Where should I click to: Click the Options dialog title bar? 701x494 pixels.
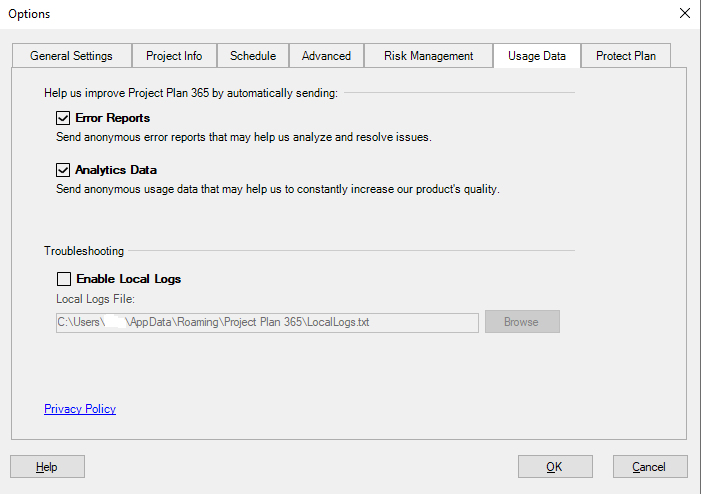pos(300,14)
